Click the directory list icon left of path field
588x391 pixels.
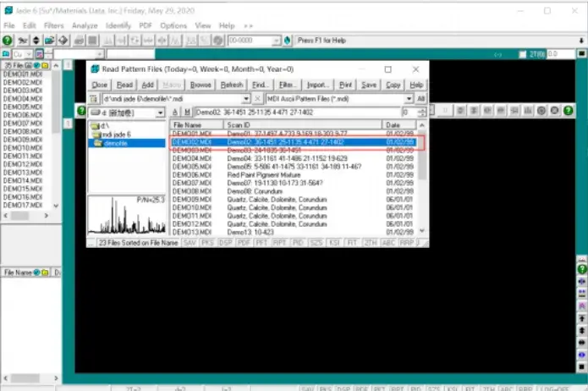pyautogui.click(x=94, y=99)
